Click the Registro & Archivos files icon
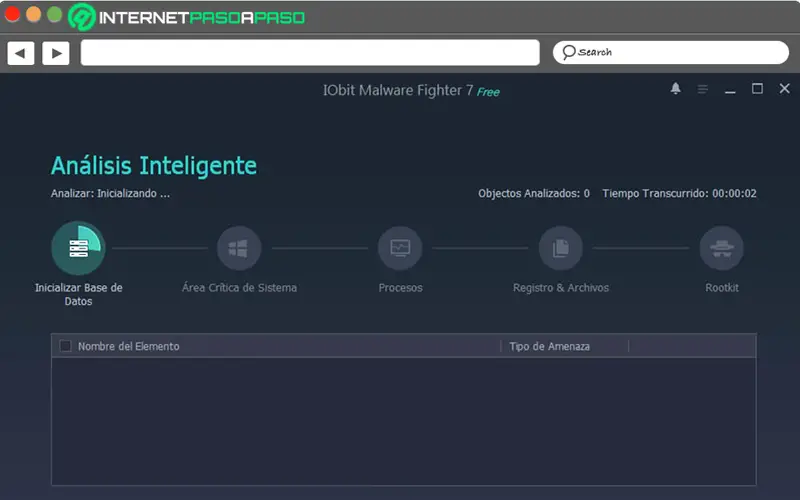Viewport: 800px width, 500px height. coord(561,248)
